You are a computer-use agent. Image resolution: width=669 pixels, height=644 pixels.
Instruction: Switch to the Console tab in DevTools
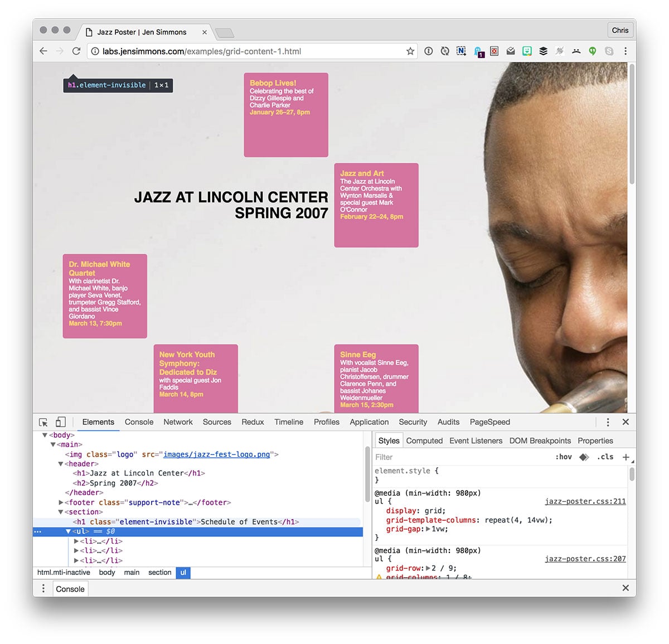coord(139,422)
